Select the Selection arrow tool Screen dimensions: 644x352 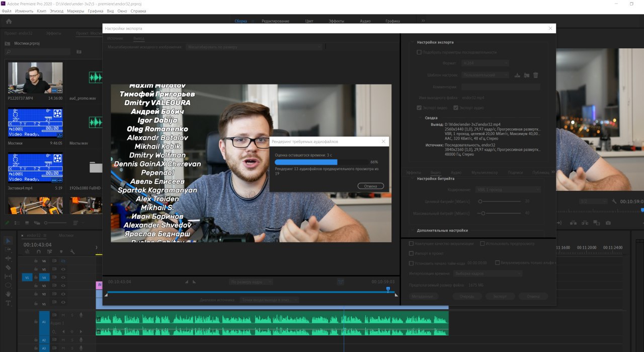pos(8,241)
